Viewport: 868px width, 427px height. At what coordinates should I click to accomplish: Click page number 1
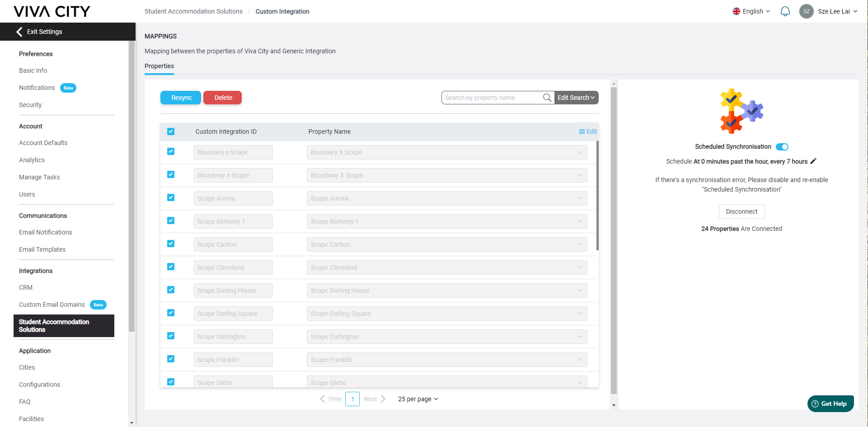point(352,399)
